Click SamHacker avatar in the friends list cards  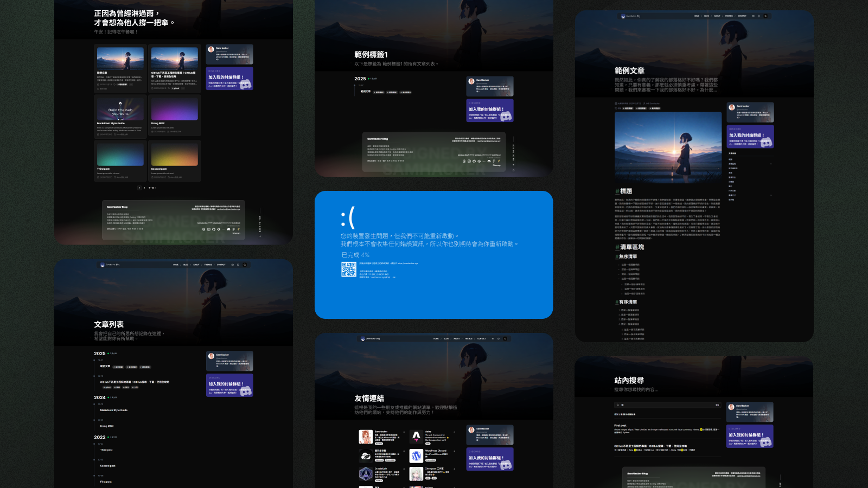[366, 437]
